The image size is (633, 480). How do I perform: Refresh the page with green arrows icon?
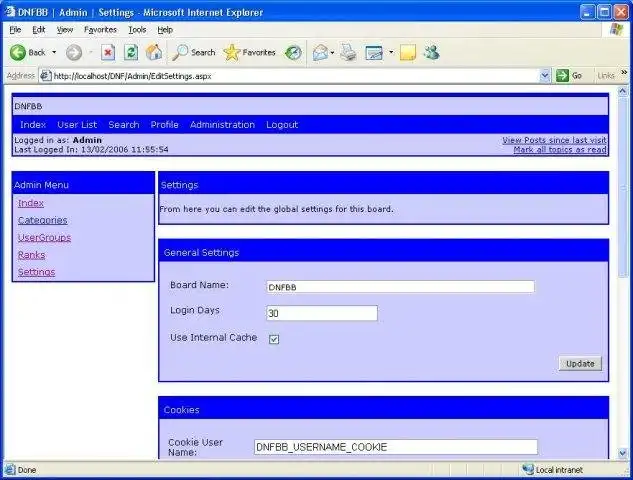(x=131, y=52)
